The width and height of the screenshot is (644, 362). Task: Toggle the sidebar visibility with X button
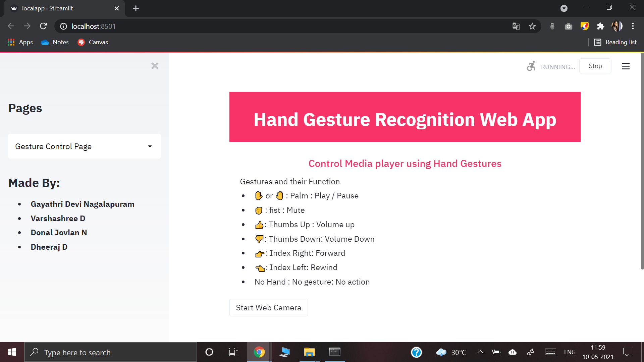pyautogui.click(x=155, y=66)
